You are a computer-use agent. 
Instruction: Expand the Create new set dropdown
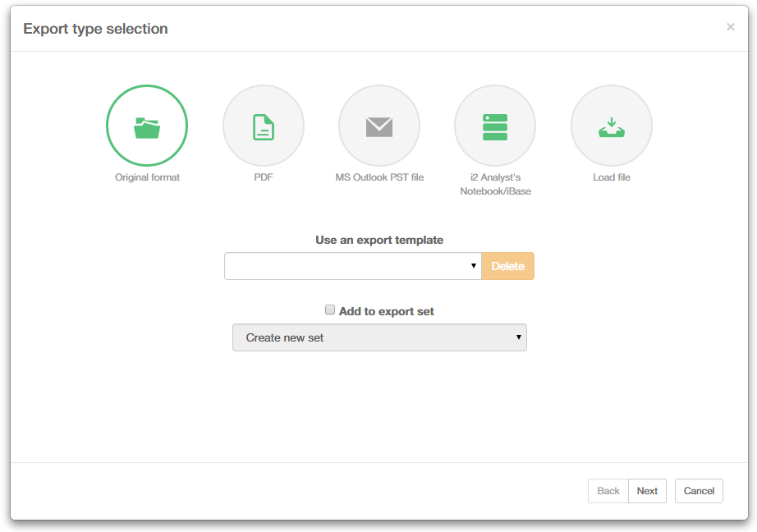click(x=379, y=337)
